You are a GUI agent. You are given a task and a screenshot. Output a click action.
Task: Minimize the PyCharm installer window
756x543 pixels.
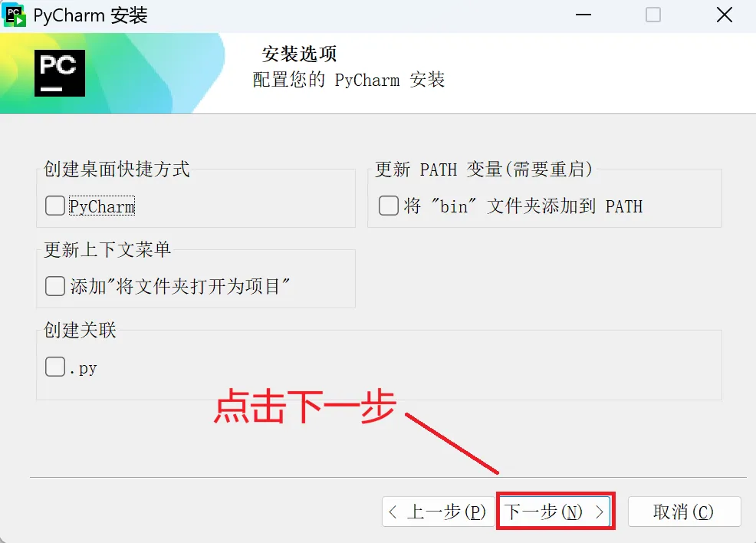click(583, 15)
